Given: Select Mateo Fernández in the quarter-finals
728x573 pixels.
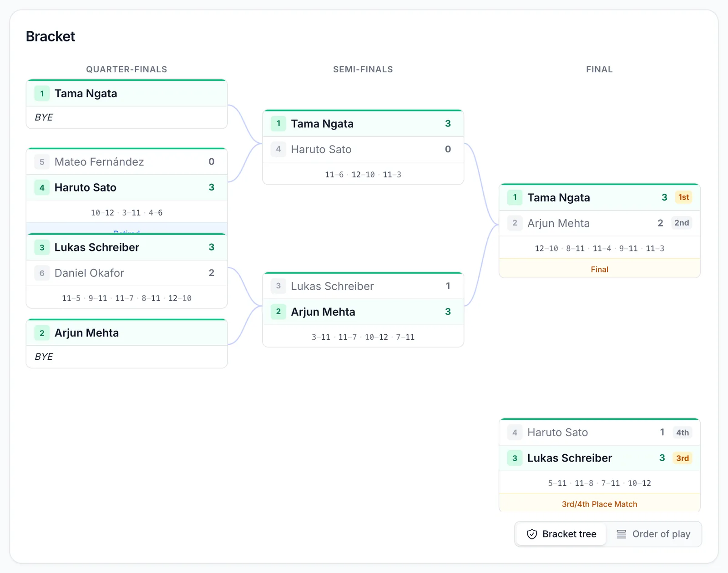Looking at the screenshot, I should pyautogui.click(x=127, y=162).
